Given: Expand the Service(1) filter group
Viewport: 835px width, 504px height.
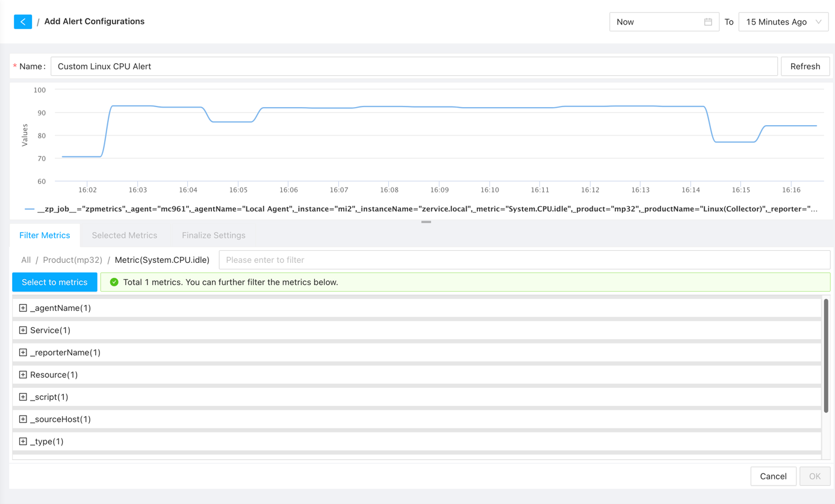Looking at the screenshot, I should pos(23,330).
